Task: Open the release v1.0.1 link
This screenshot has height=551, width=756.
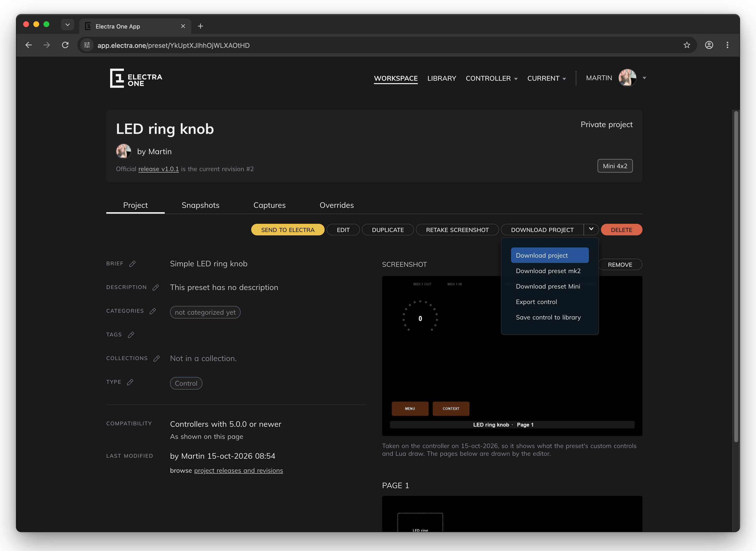Action: (158, 169)
